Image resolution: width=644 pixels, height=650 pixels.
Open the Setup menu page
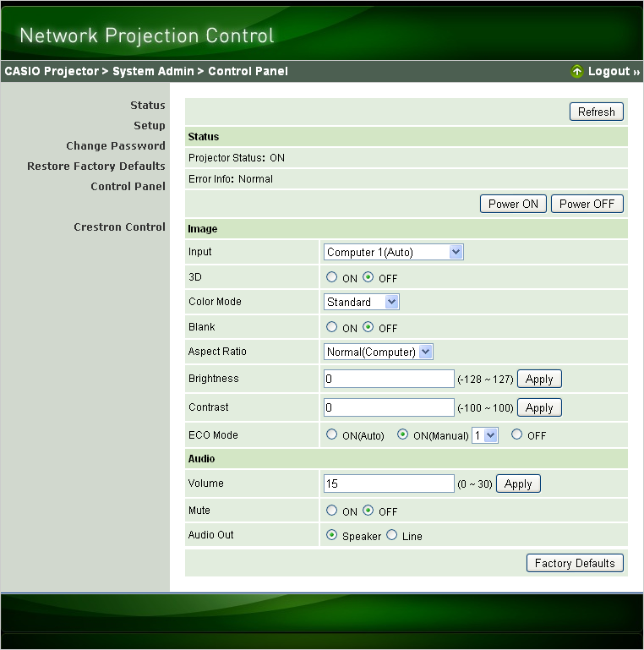coord(150,126)
